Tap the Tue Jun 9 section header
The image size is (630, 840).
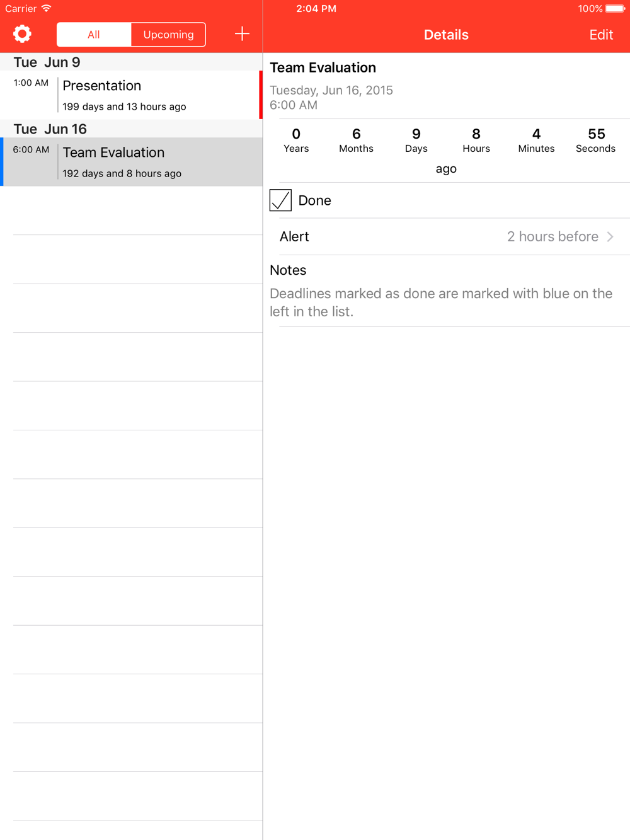click(x=131, y=62)
